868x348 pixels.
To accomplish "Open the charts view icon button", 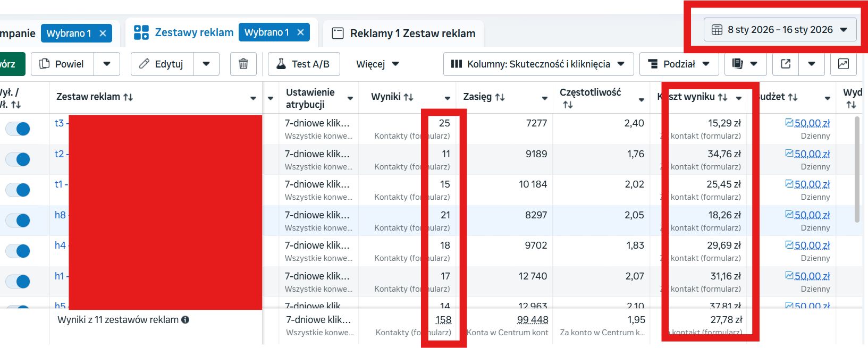I will click(x=843, y=64).
